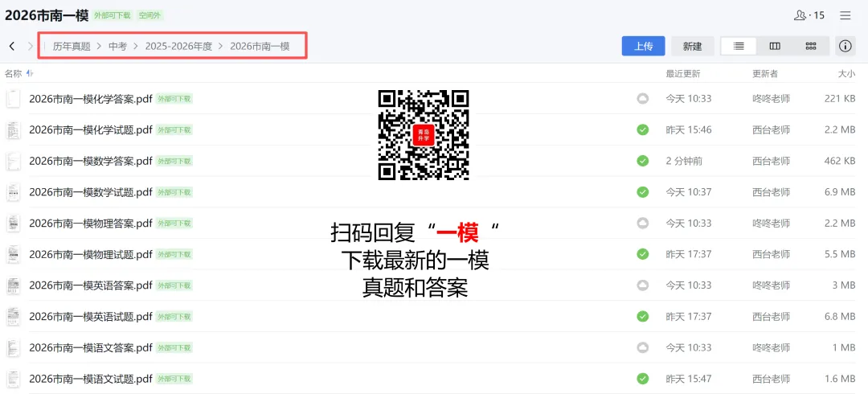The image size is (868, 394).
Task: Click 外部可下载 tag on 化学答案.pdf
Action: pos(174,99)
